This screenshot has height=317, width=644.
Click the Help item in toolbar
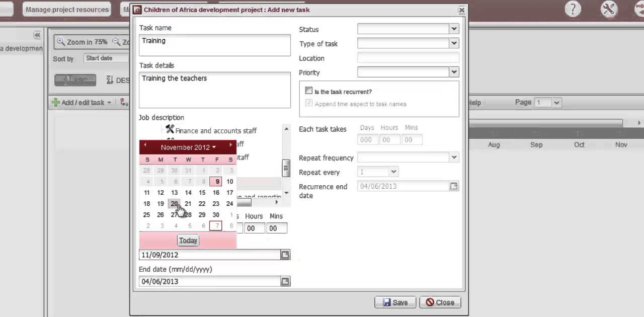(x=474, y=103)
